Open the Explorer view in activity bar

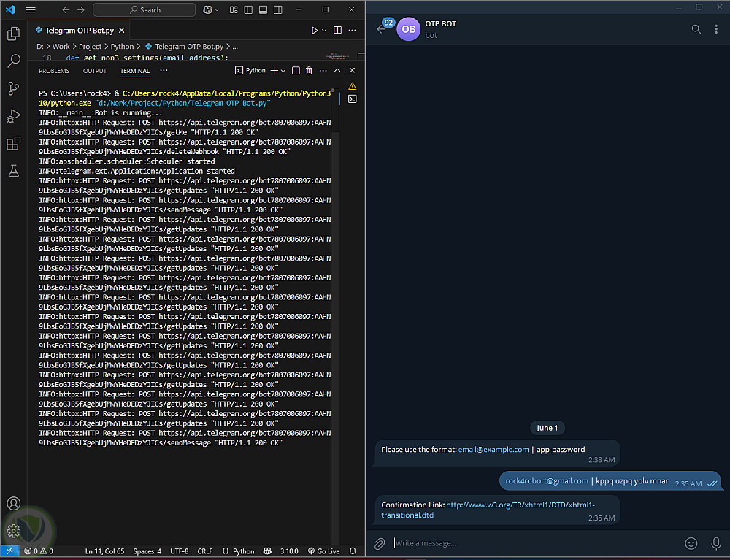coord(13,34)
